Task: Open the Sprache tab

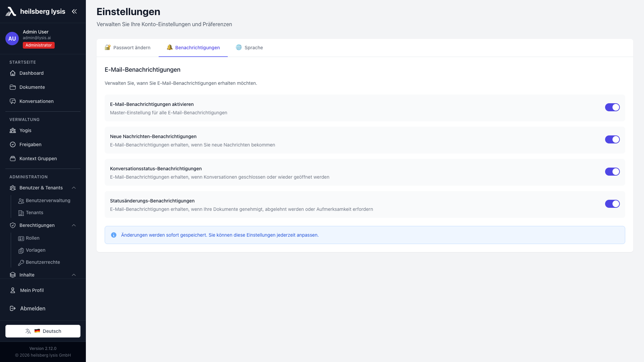Action: (249, 48)
